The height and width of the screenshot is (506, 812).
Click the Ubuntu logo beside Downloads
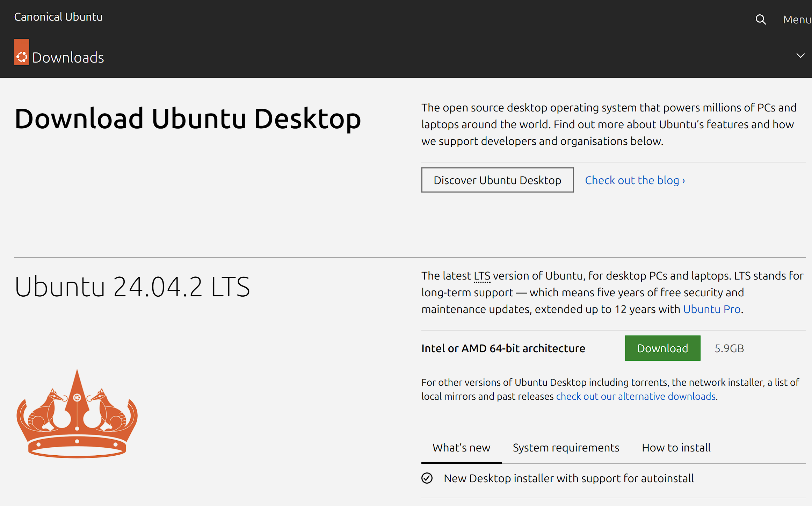22,52
